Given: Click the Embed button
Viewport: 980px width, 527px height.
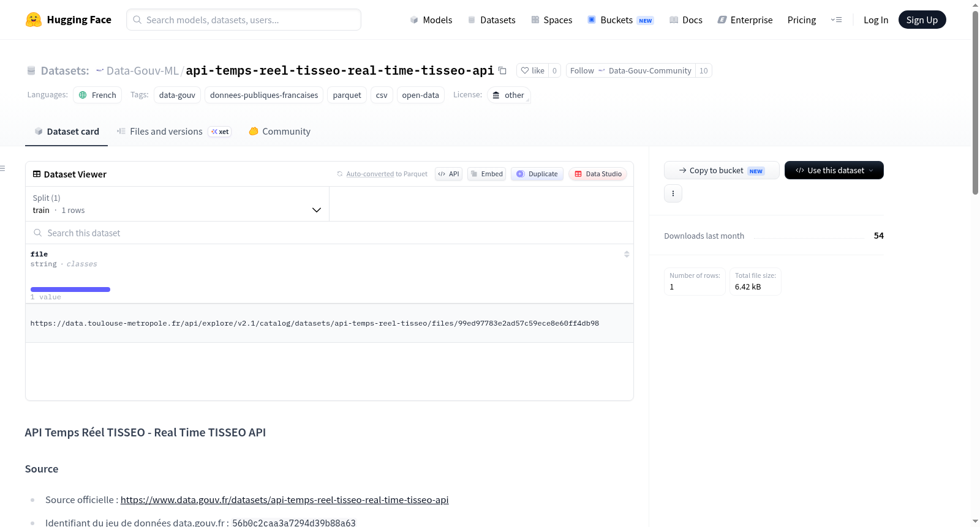Looking at the screenshot, I should 486,174.
